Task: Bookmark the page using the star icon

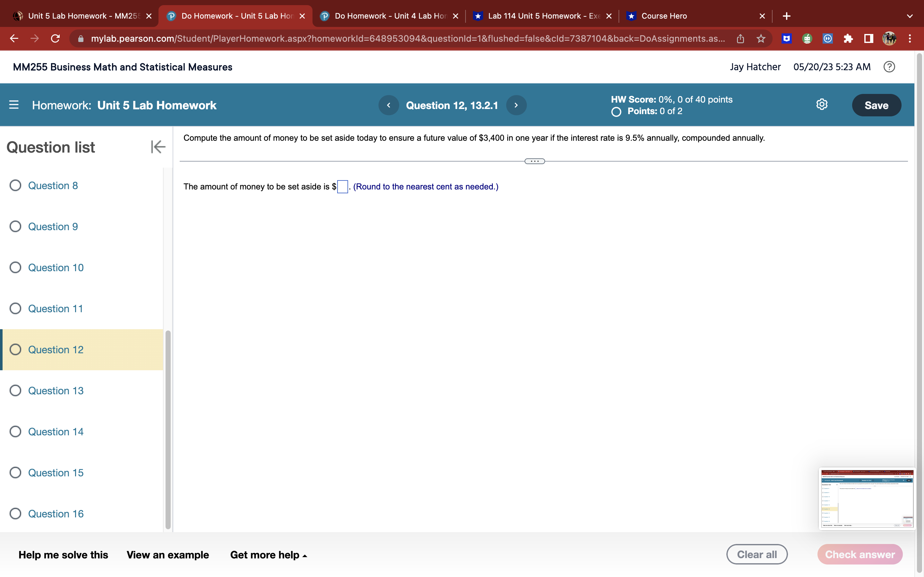Action: click(761, 38)
